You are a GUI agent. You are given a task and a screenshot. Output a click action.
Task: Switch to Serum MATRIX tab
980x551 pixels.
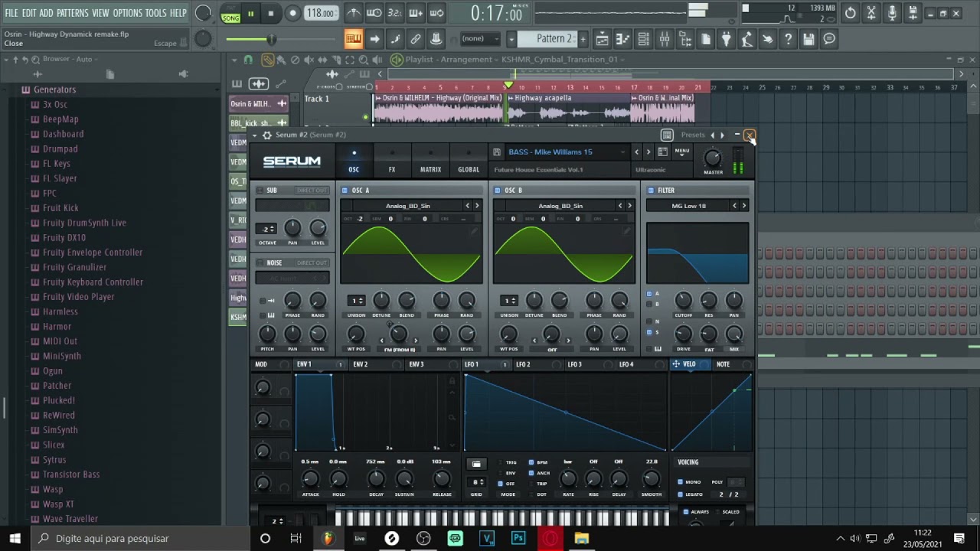click(x=430, y=161)
